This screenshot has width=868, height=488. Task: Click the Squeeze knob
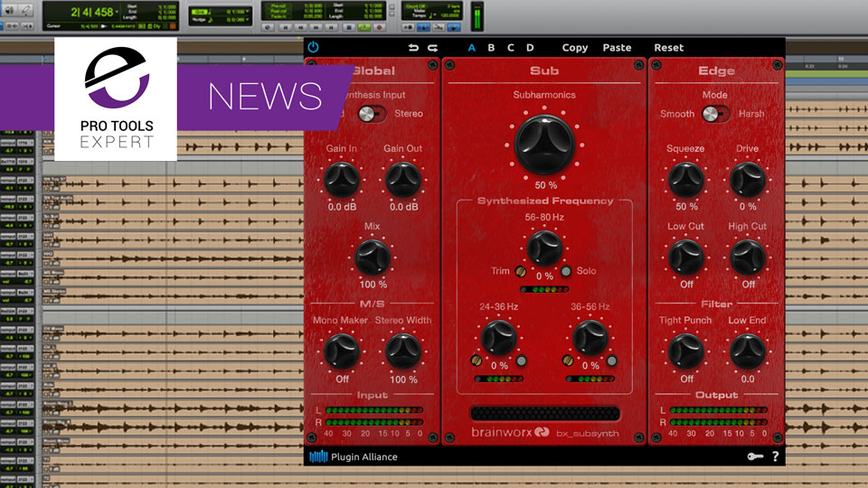[686, 180]
